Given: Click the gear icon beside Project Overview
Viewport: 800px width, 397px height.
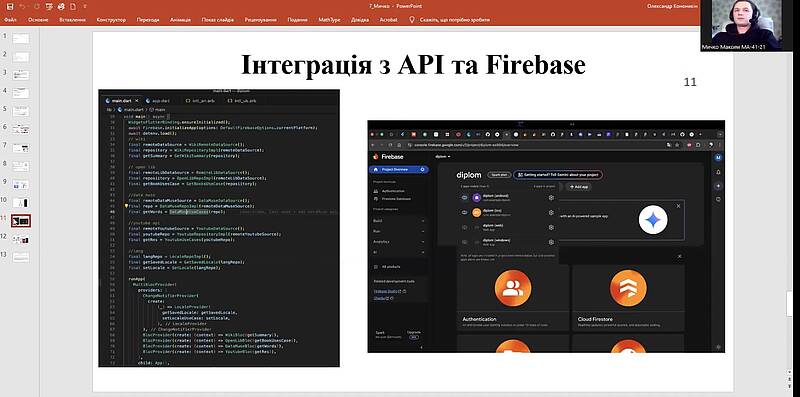Looking at the screenshot, I should coord(422,169).
